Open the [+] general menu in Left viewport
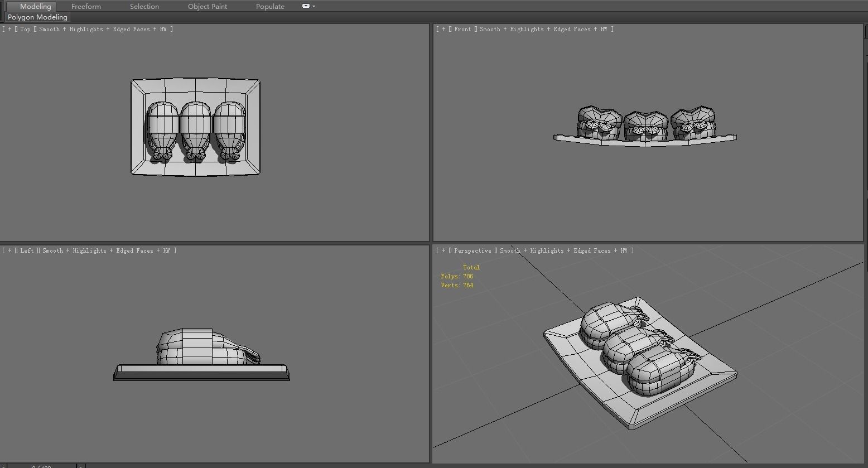The image size is (868, 468). pyautogui.click(x=9, y=250)
